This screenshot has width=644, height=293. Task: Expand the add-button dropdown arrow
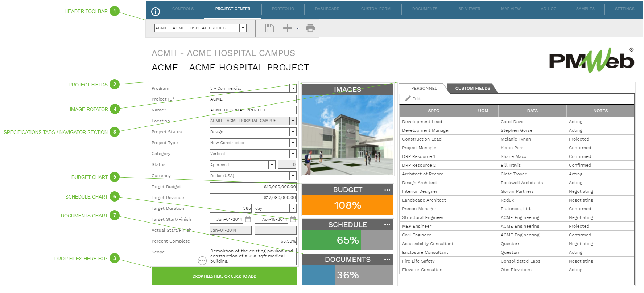coord(298,28)
